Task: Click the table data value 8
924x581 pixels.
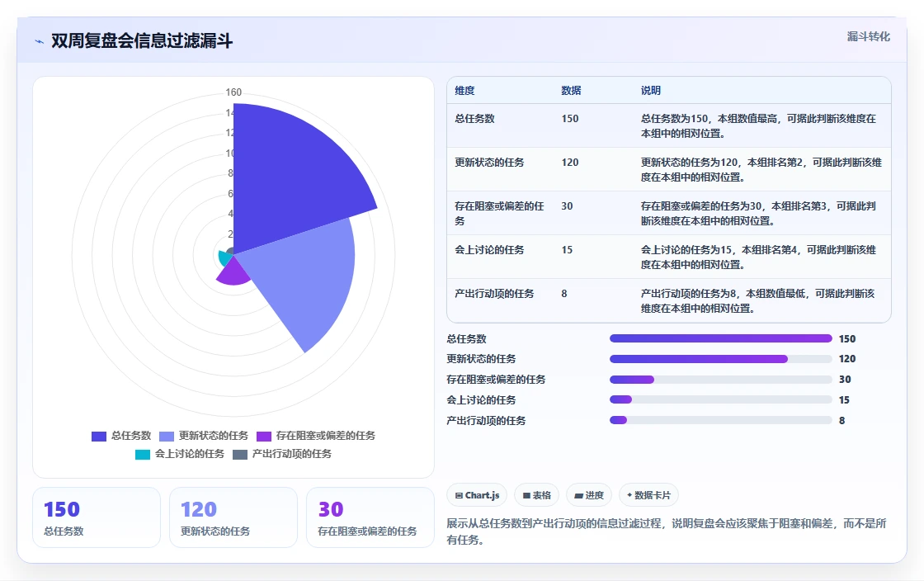Action: (x=564, y=294)
